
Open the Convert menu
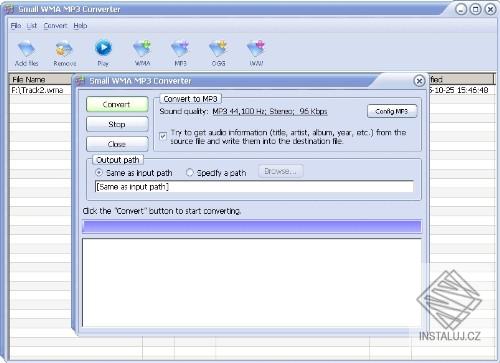55,26
